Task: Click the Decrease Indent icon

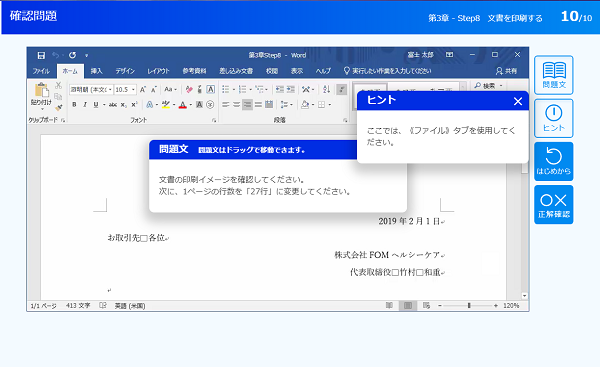Action: pyautogui.click(x=280, y=90)
